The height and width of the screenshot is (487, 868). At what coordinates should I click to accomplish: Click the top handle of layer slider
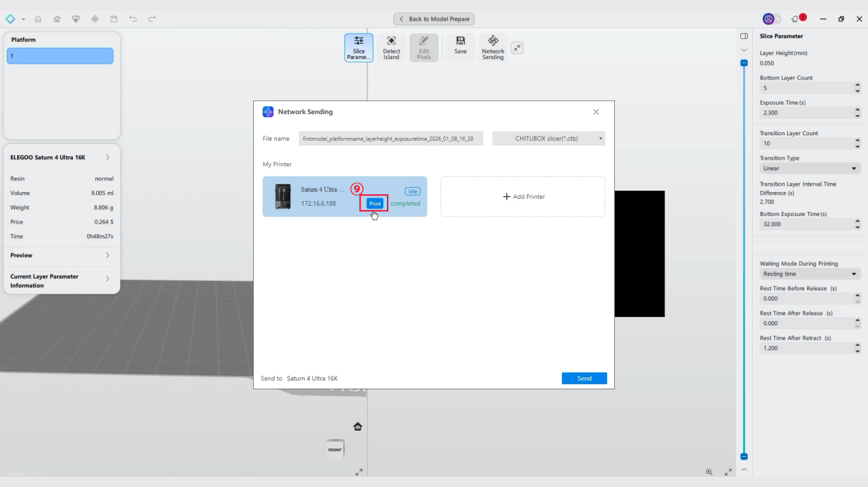[744, 62]
